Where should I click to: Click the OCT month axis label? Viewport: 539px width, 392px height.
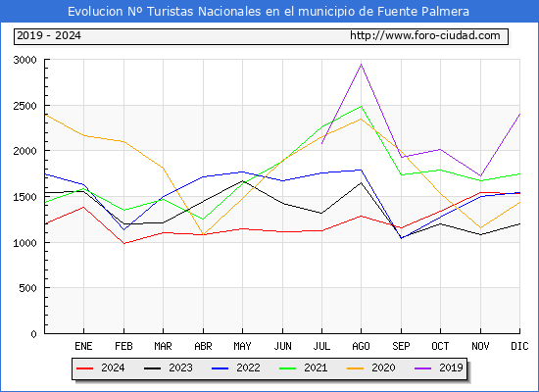click(x=440, y=346)
